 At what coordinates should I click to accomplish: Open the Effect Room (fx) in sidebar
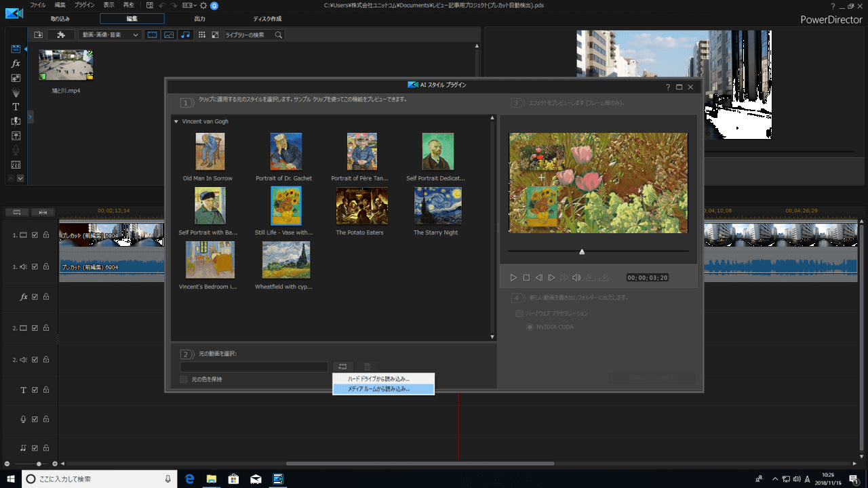pyautogui.click(x=16, y=64)
